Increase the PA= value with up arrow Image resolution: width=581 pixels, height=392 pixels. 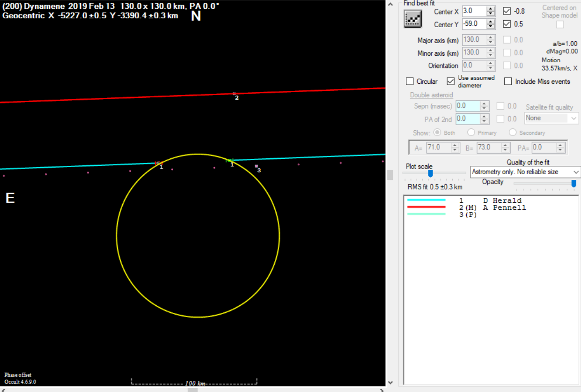click(x=560, y=145)
